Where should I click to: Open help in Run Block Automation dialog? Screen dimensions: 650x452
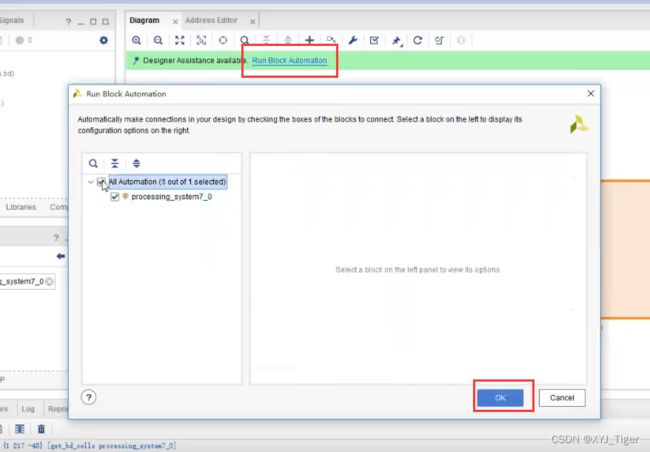click(x=89, y=397)
